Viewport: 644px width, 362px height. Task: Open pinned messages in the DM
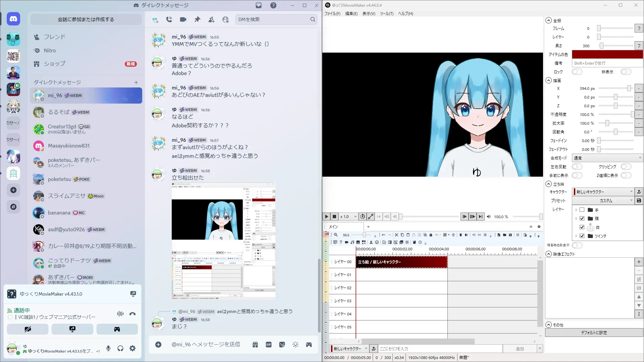point(197,19)
